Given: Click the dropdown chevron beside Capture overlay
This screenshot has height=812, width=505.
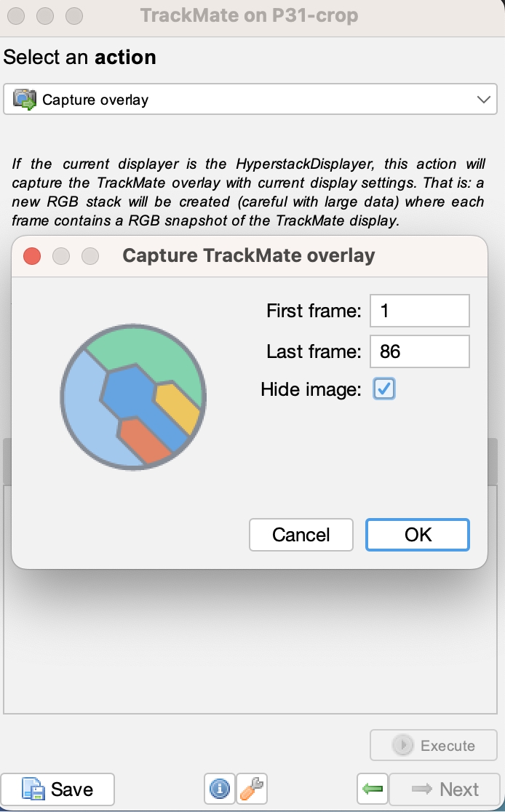Looking at the screenshot, I should click(x=482, y=99).
